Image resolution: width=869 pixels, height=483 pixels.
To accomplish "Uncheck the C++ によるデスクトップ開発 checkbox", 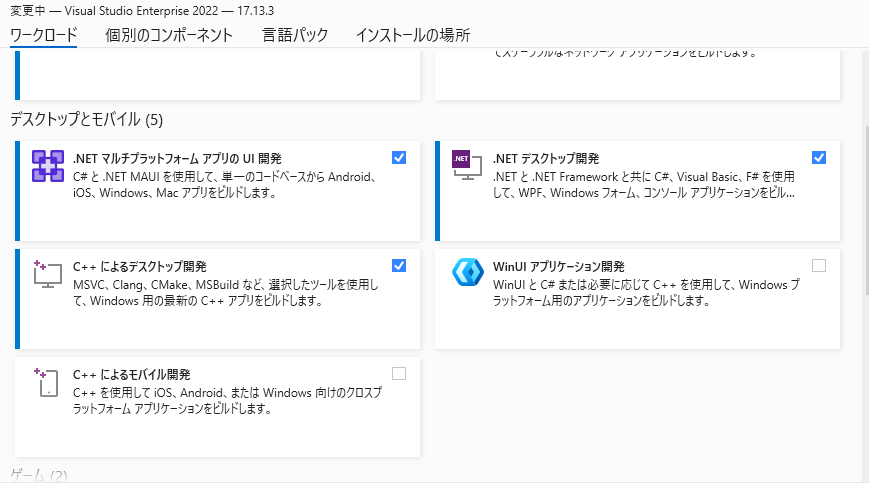I will click(399, 266).
